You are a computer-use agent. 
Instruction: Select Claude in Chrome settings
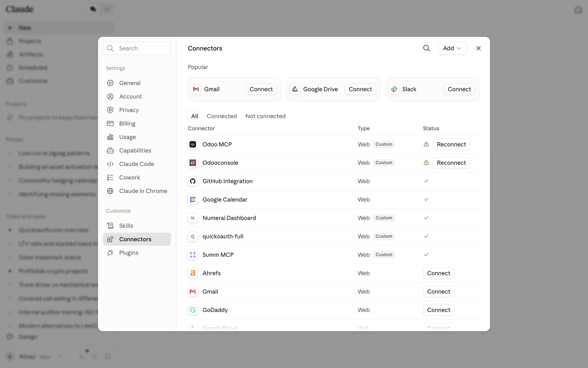137,191
